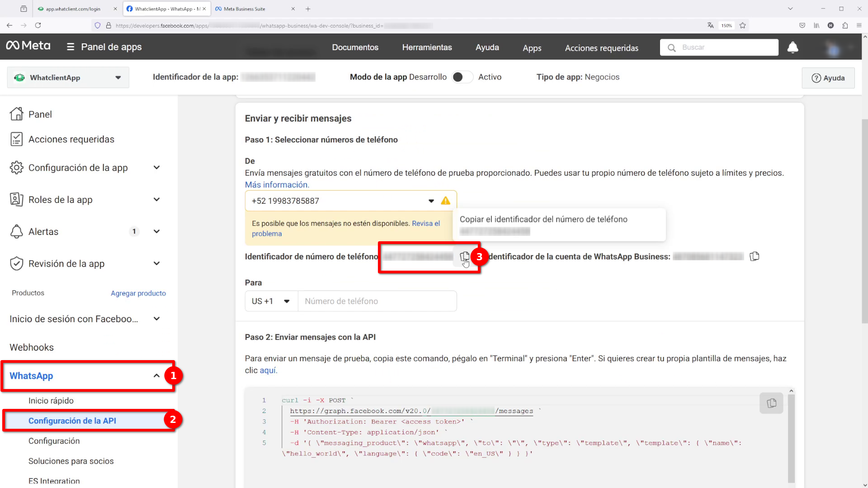Expand Revisión de la app section
The height and width of the screenshot is (488, 868).
[x=156, y=263]
